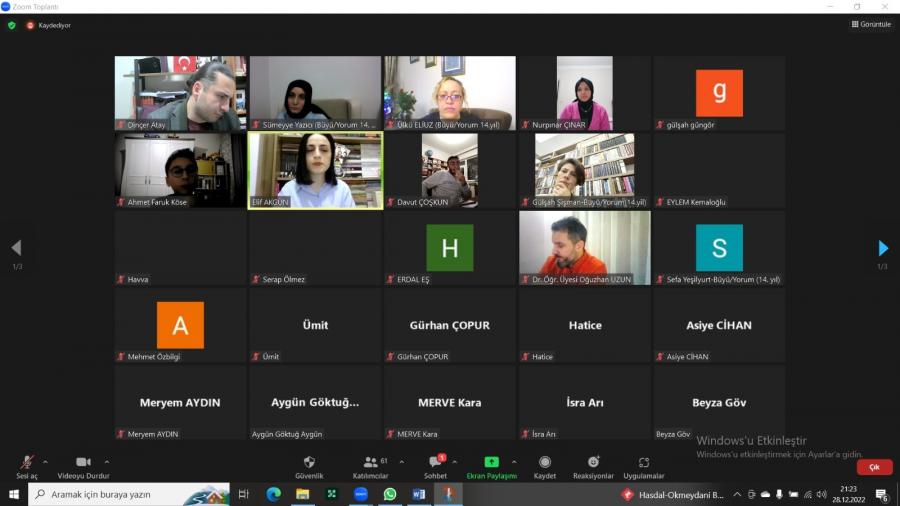
Task: Select Gürhan ÇOPUR participant tile
Action: (450, 325)
